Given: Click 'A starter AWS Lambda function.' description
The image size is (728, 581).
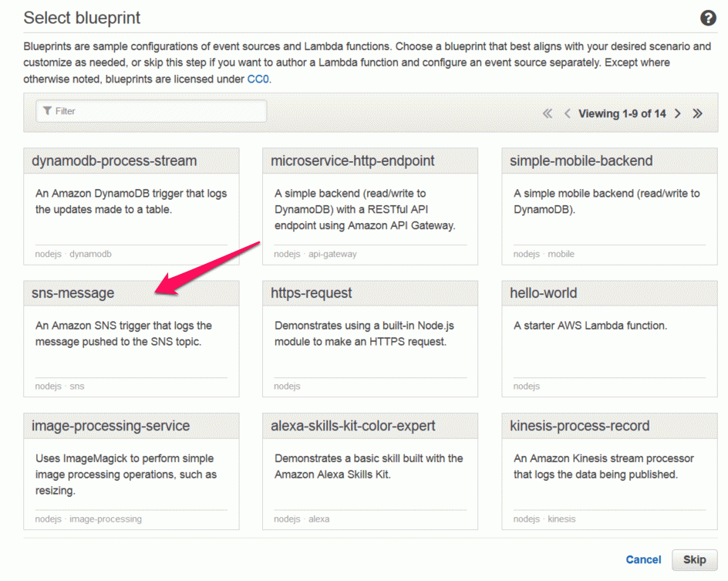Looking at the screenshot, I should tap(590, 326).
